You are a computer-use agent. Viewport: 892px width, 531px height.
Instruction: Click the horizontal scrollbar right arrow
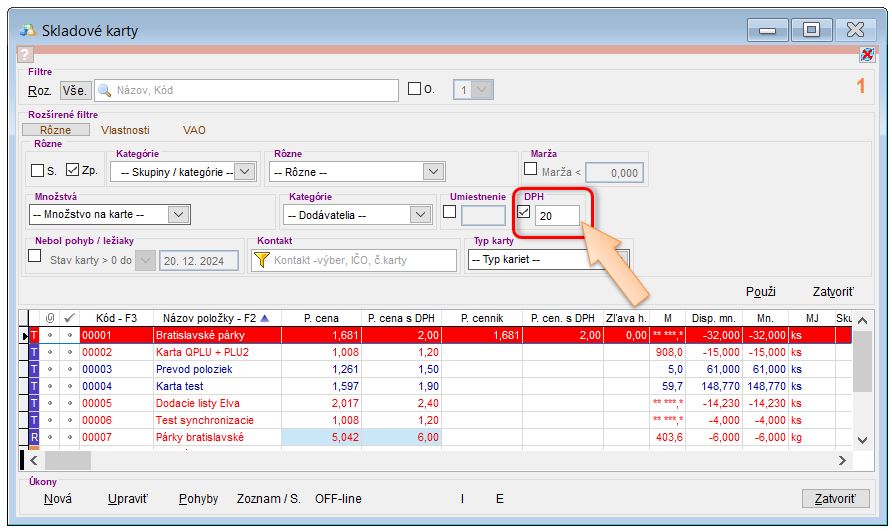click(842, 461)
